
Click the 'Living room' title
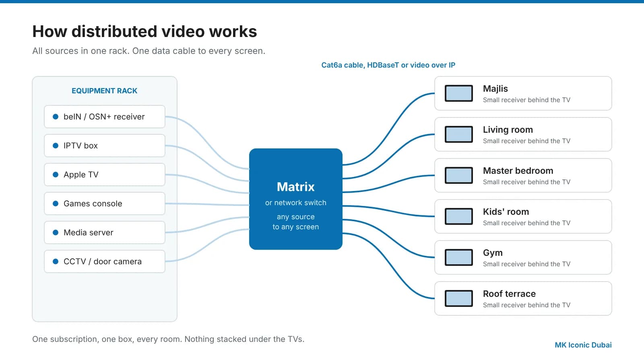click(x=508, y=130)
